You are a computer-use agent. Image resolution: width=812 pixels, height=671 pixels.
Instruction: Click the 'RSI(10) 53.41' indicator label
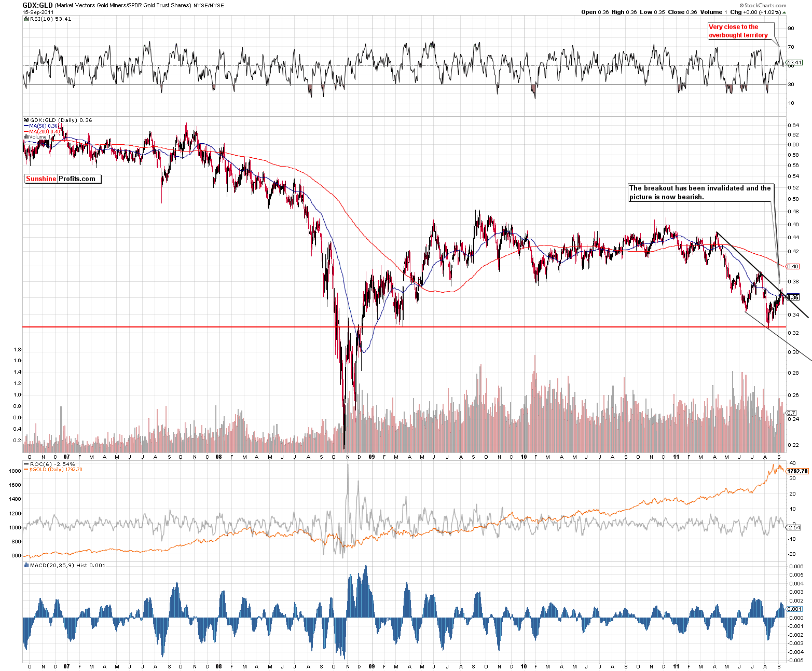(x=51, y=19)
